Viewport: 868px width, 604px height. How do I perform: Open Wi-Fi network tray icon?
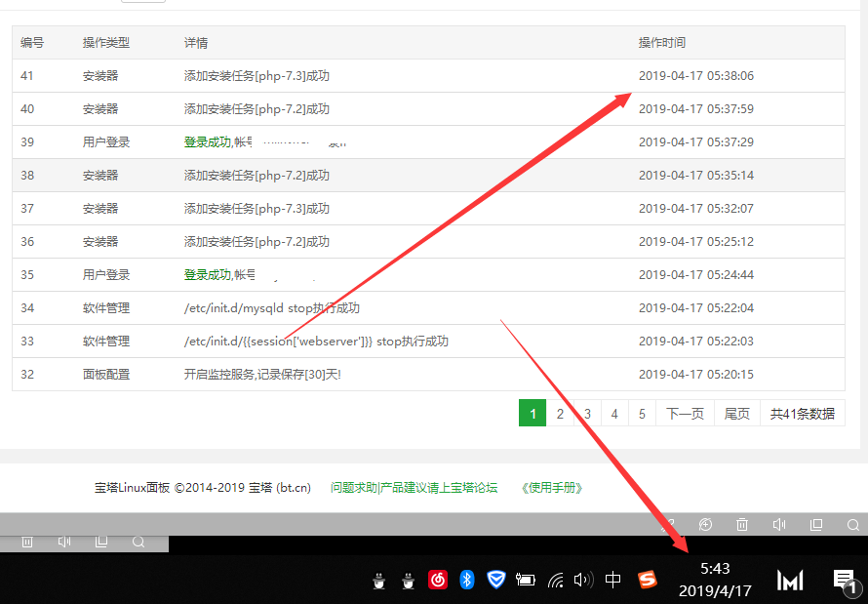coord(556,580)
